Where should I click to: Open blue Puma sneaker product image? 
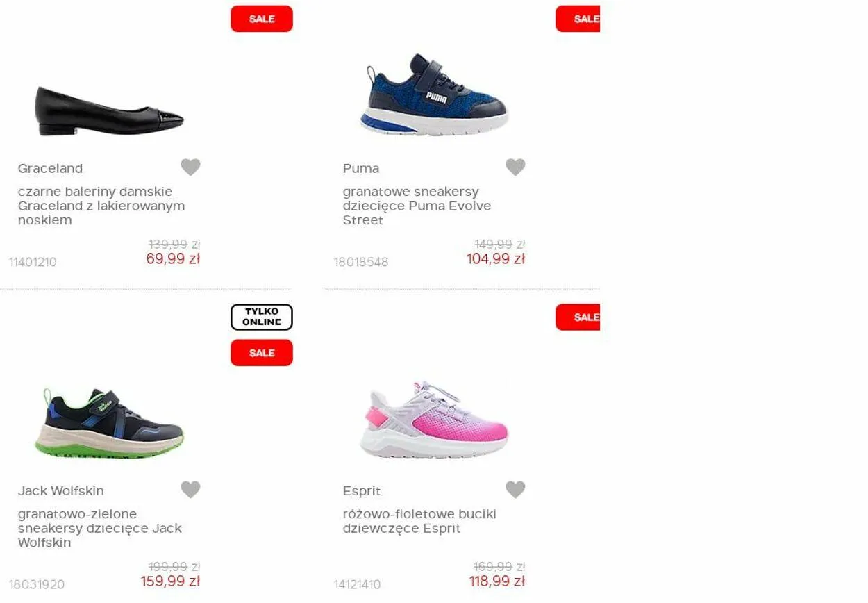point(435,94)
